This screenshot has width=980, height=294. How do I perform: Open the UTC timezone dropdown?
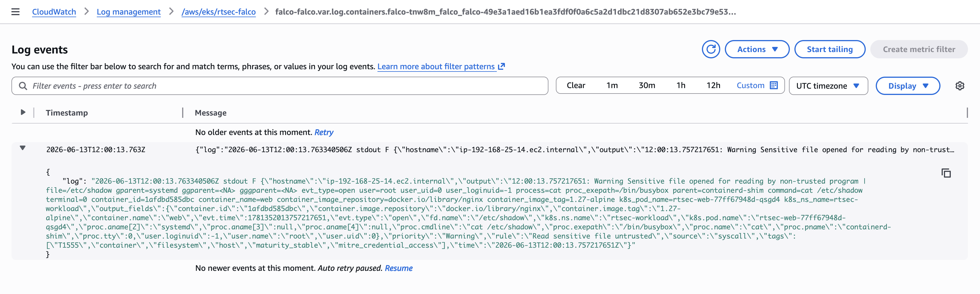[x=828, y=86]
